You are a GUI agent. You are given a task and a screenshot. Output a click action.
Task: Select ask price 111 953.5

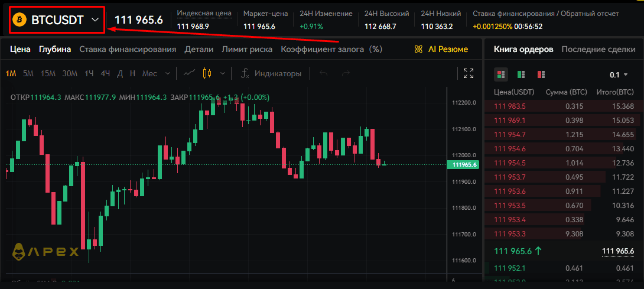[x=510, y=206]
